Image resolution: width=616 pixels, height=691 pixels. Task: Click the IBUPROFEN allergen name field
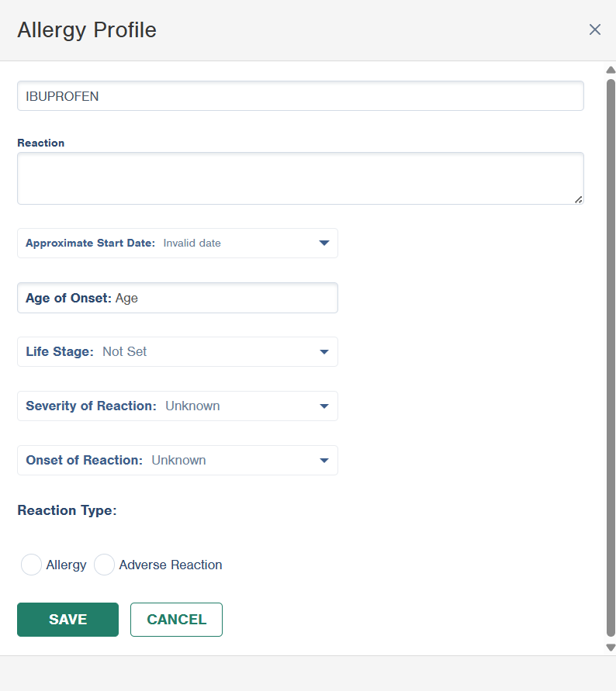[x=300, y=95]
